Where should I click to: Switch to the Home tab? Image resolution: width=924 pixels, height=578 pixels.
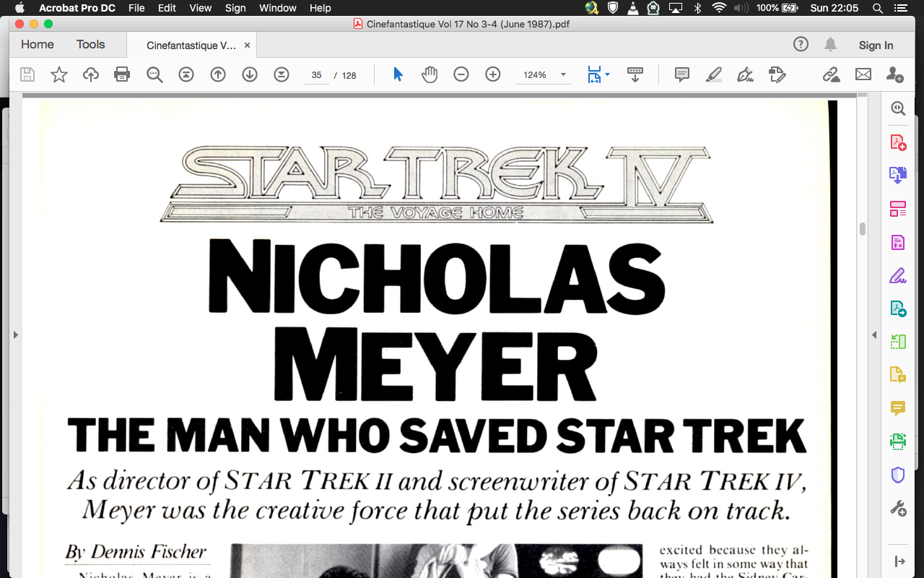(38, 44)
